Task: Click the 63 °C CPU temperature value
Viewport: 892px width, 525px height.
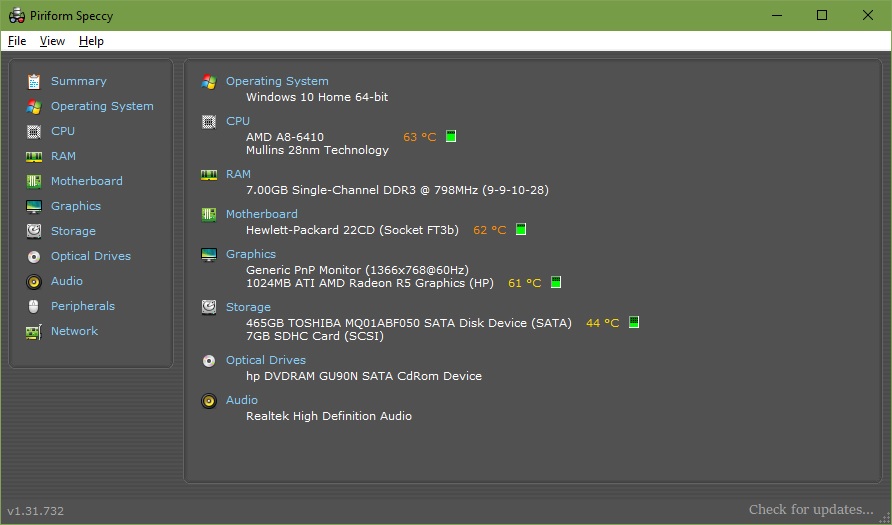Action: click(x=420, y=137)
